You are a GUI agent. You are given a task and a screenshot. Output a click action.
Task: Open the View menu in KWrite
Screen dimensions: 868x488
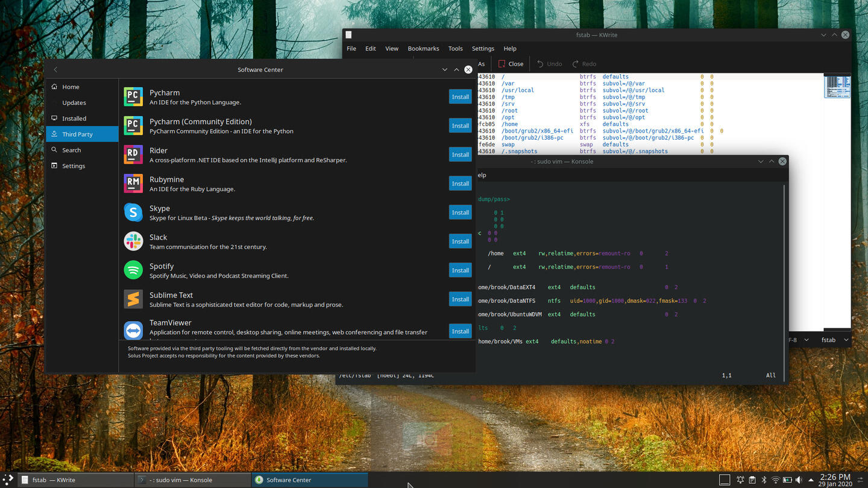pos(392,48)
